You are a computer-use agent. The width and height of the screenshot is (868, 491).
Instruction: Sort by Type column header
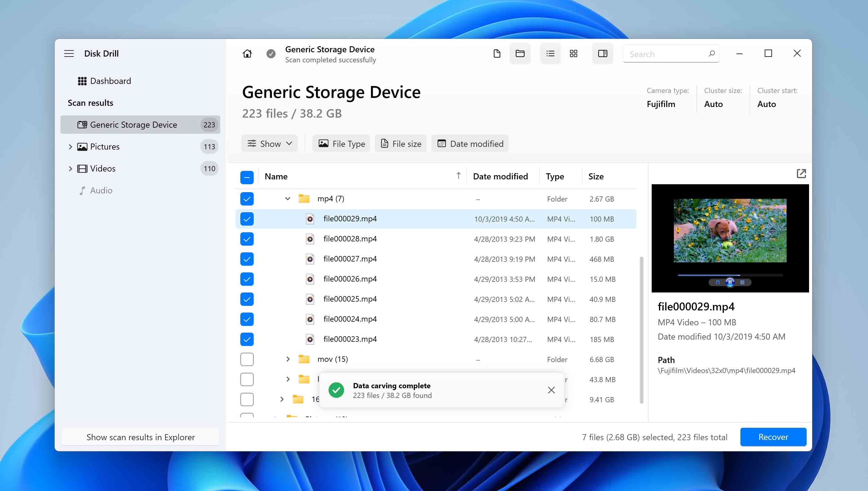tap(555, 176)
